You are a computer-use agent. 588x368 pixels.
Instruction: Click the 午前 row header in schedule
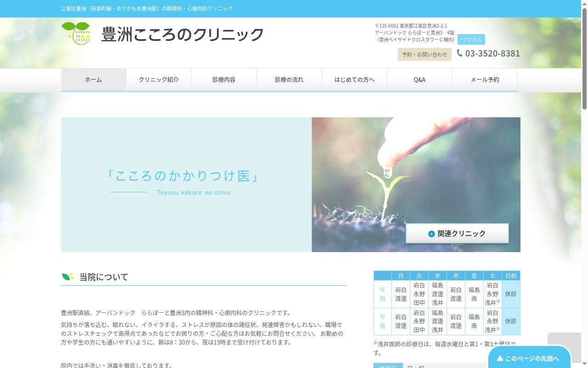383,294
